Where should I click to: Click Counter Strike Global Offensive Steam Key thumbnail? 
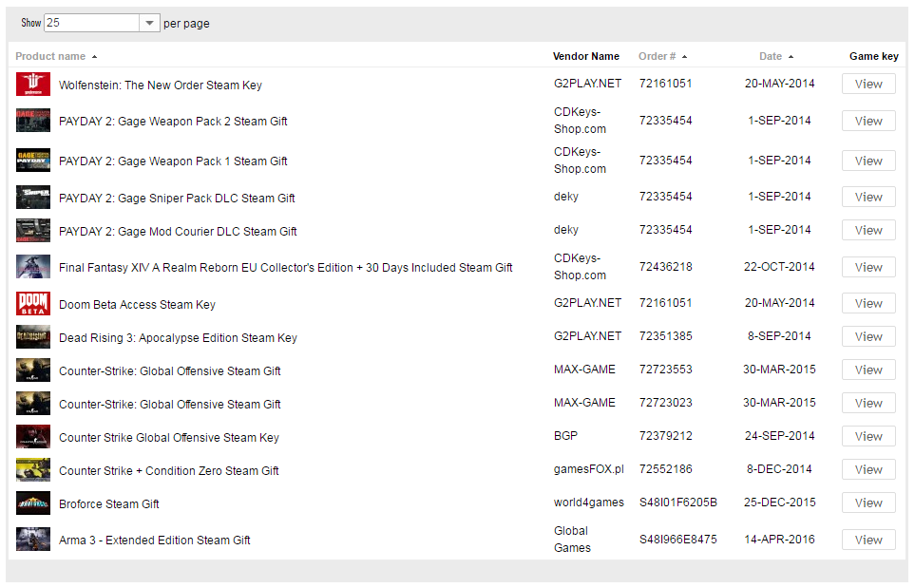[x=32, y=436]
